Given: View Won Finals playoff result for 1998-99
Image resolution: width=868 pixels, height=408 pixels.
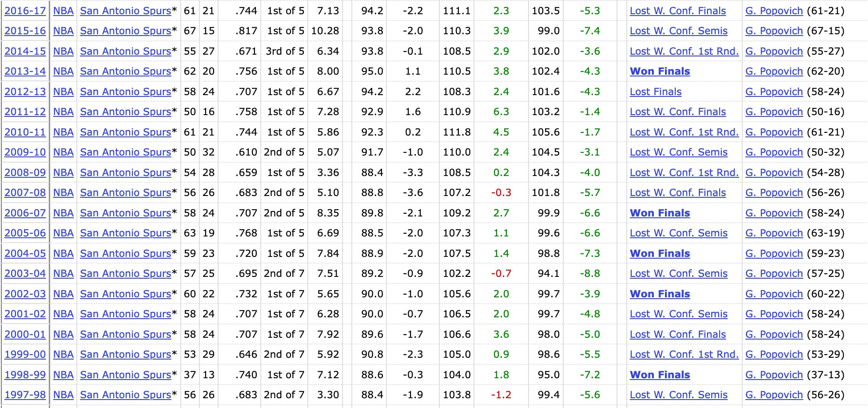Looking at the screenshot, I should tap(660, 375).
